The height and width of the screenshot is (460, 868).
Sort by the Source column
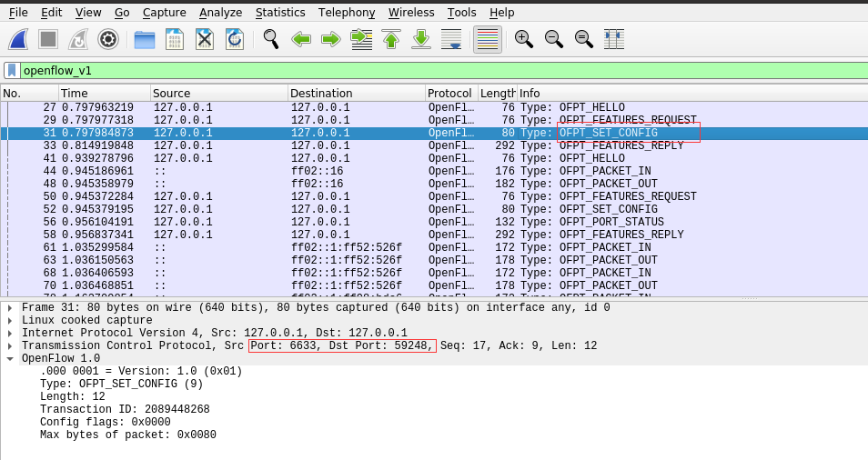click(x=218, y=93)
